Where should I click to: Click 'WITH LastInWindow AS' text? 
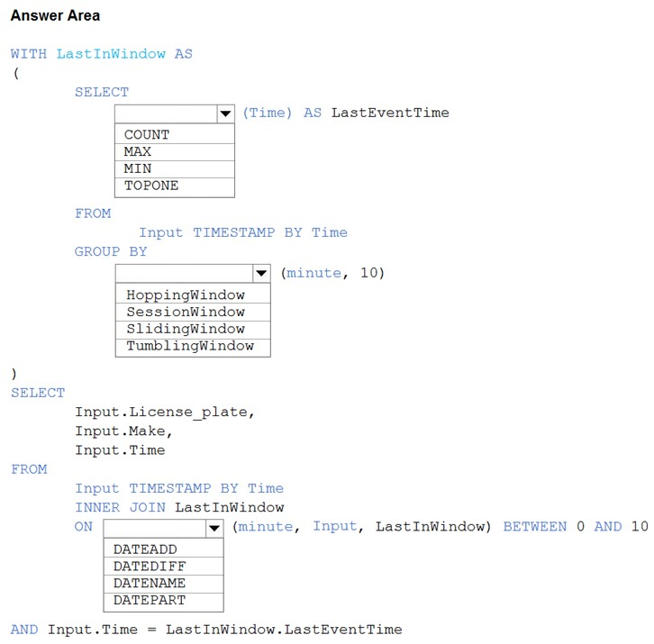pyautogui.click(x=102, y=54)
